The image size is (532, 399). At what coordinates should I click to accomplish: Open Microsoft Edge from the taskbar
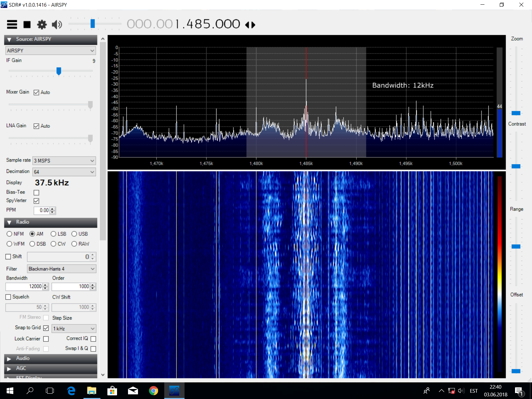(71, 391)
